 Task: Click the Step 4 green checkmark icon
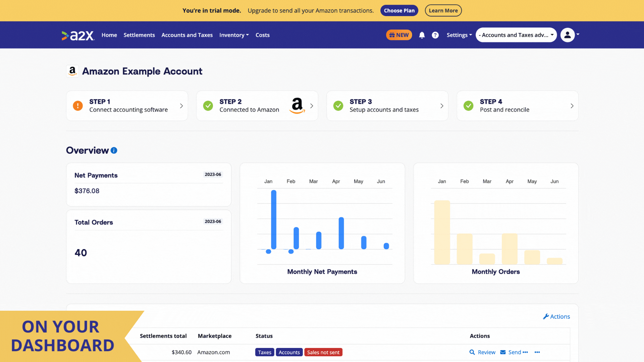(468, 106)
